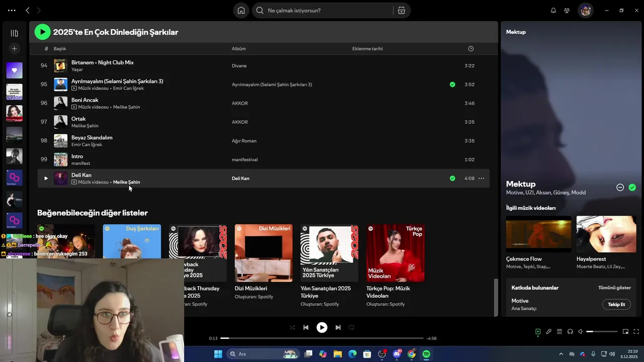The height and width of the screenshot is (362, 644).
Task: Expand Your Library sidebar icon
Action: coord(14,33)
